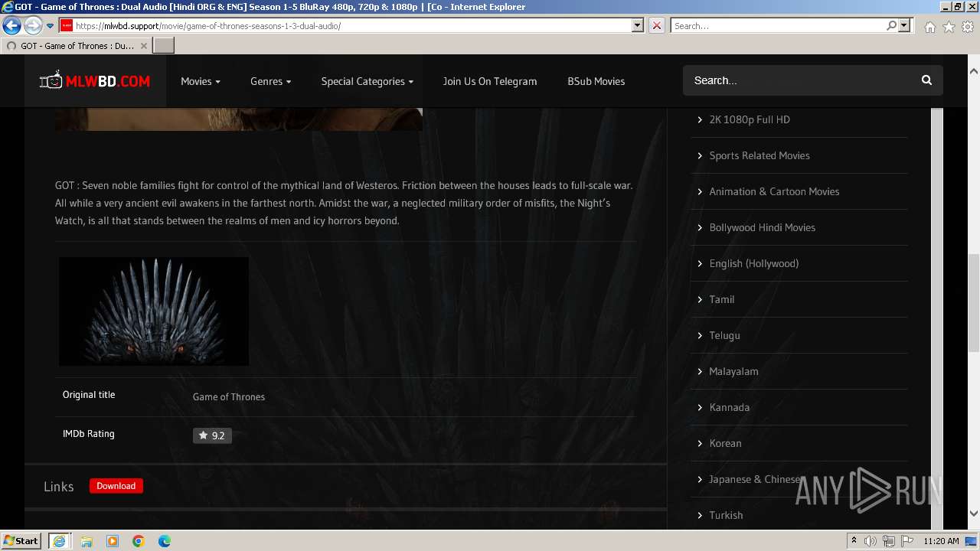Open Animation & Cartoon Movies category
980x551 pixels.
coord(774,191)
